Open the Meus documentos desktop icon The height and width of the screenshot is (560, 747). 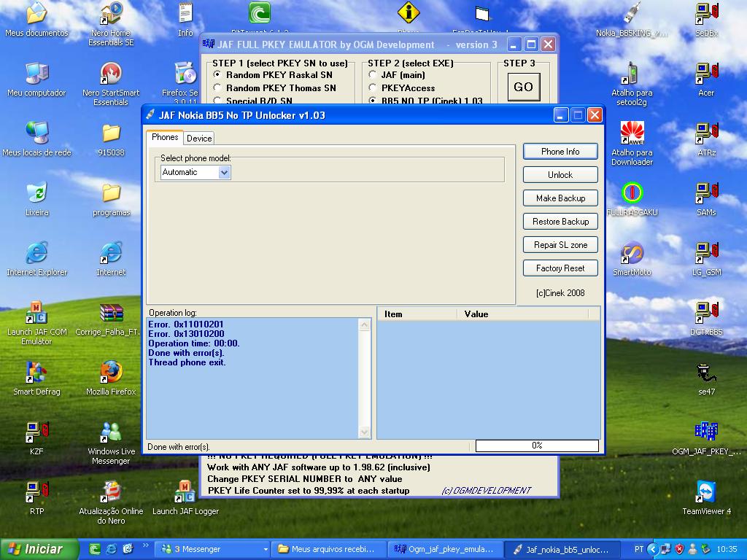[36, 19]
